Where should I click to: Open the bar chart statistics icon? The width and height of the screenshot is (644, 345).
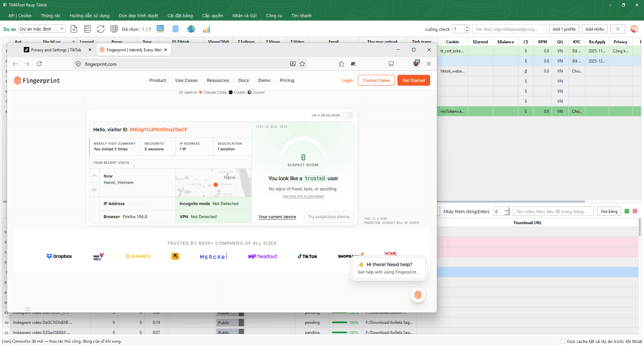[206, 29]
